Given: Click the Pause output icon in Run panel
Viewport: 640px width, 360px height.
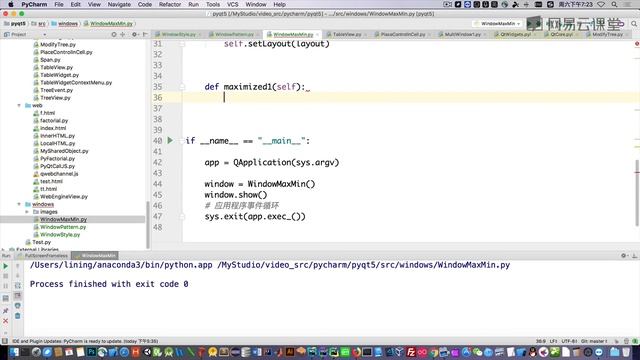Looking at the screenshot, I should (x=6, y=286).
